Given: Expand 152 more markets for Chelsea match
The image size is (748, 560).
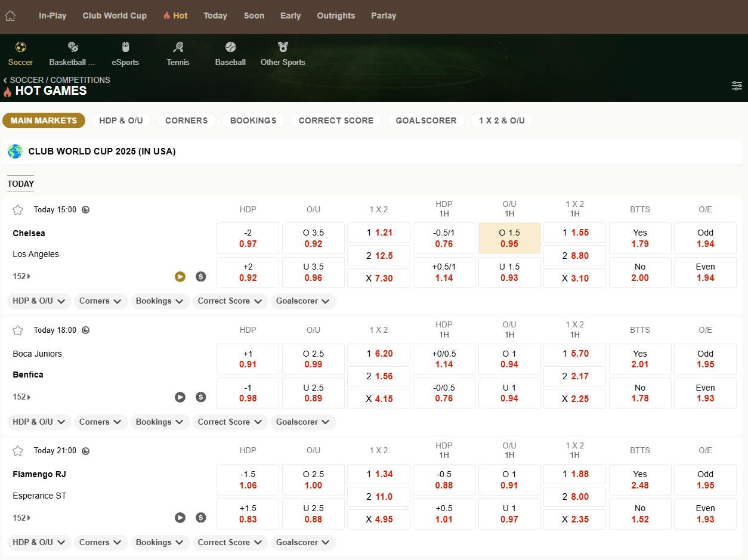Looking at the screenshot, I should coord(21,277).
